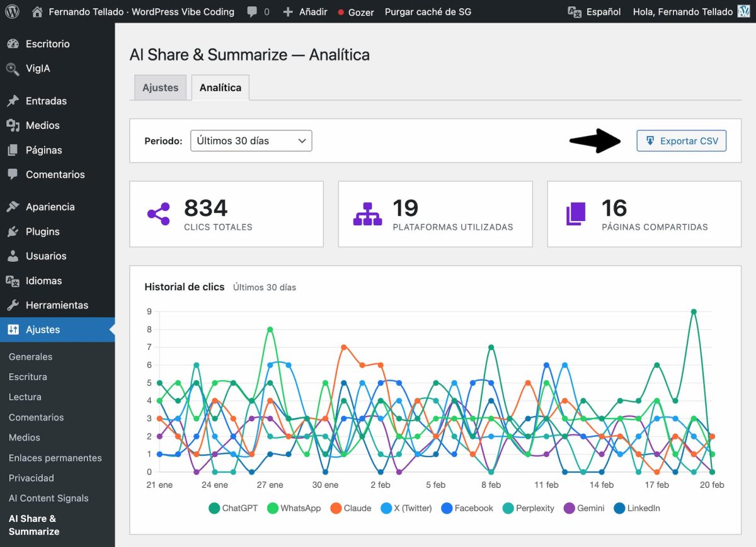This screenshot has width=756, height=547.
Task: Click the user avatar in admin bar
Action: pyautogui.click(x=743, y=11)
